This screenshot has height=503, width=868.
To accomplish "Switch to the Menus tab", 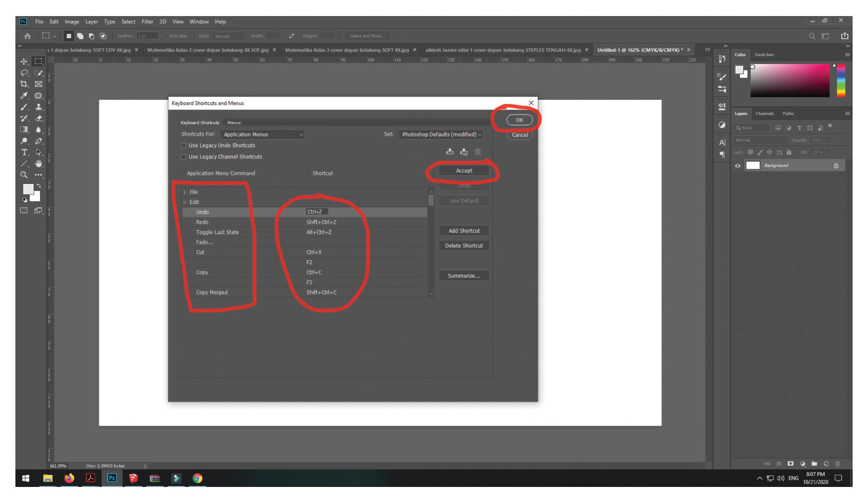I will pos(234,122).
